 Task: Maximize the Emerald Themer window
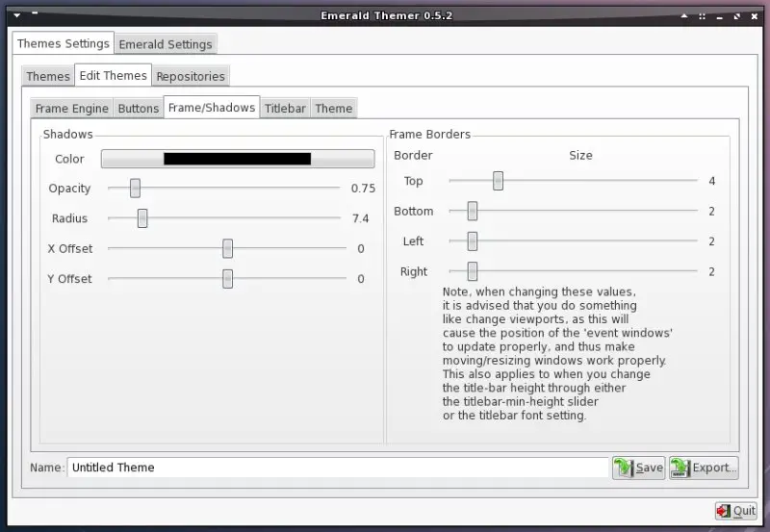[736, 16]
